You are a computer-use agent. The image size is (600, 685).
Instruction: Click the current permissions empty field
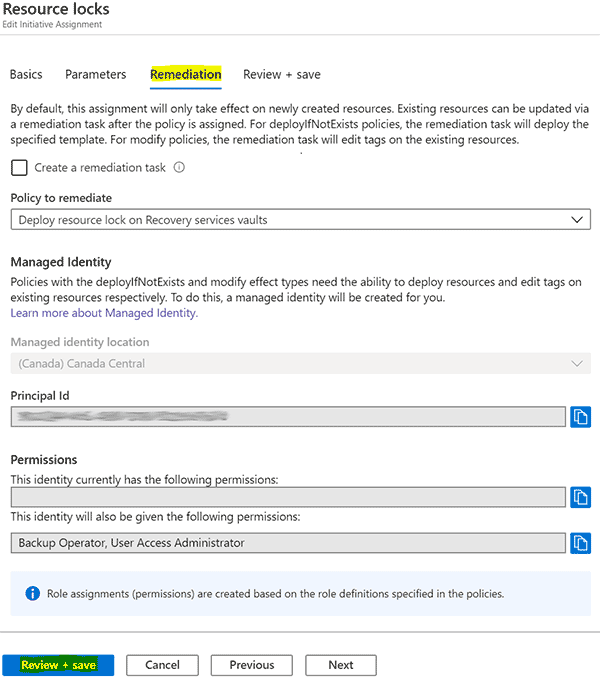click(288, 497)
